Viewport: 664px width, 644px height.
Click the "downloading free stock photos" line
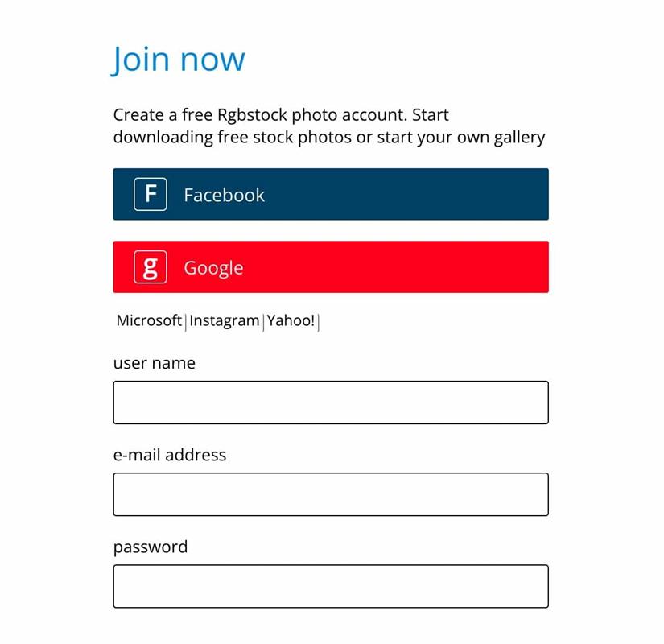[329, 138]
